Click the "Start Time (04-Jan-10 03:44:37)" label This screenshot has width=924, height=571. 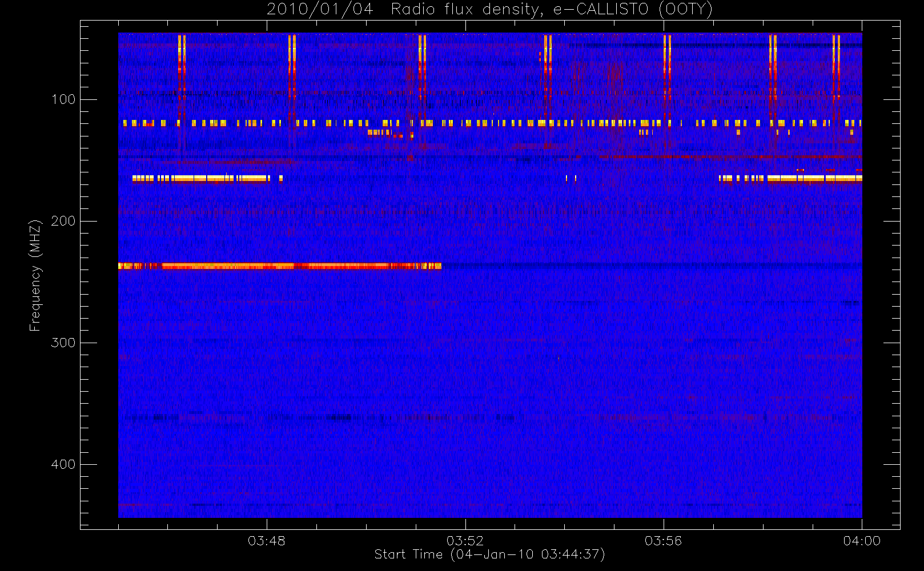489,554
